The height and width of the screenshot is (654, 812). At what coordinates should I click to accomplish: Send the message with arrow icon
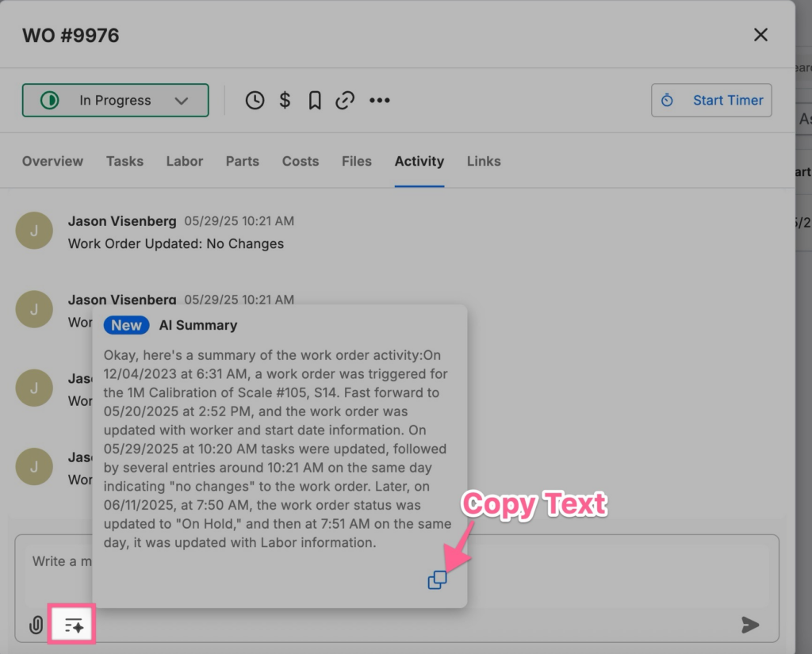click(x=749, y=625)
